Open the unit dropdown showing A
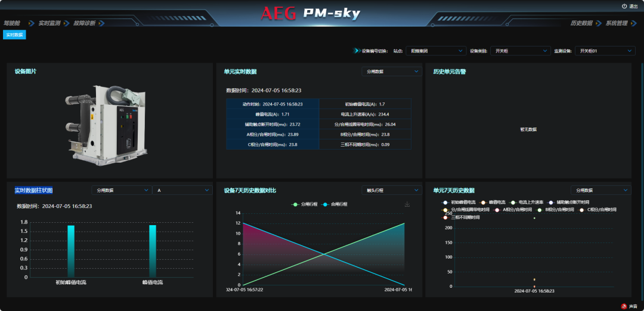This screenshot has height=311, width=644. pyautogui.click(x=182, y=191)
